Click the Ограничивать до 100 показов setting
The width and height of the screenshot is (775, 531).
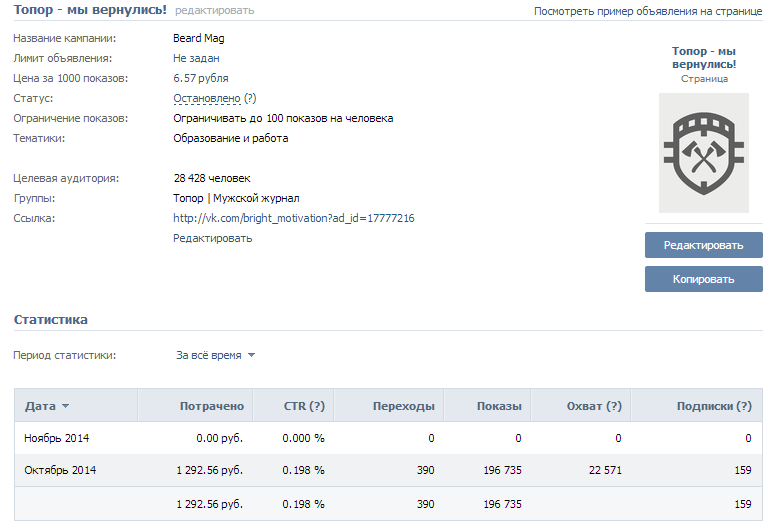(x=283, y=118)
